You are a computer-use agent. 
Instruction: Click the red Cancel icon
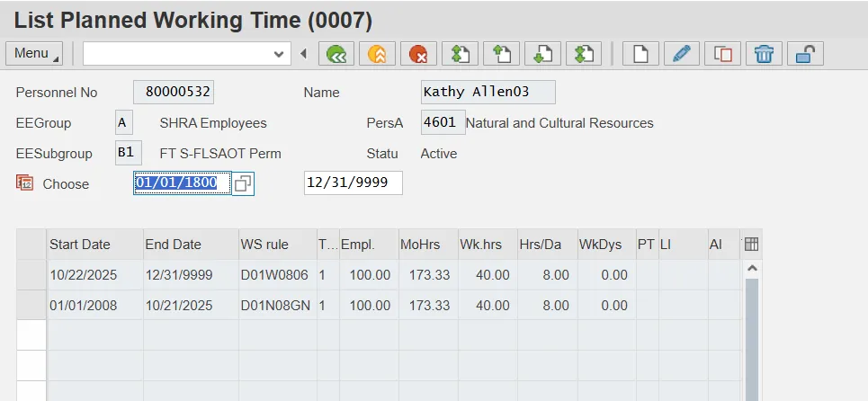coord(418,54)
